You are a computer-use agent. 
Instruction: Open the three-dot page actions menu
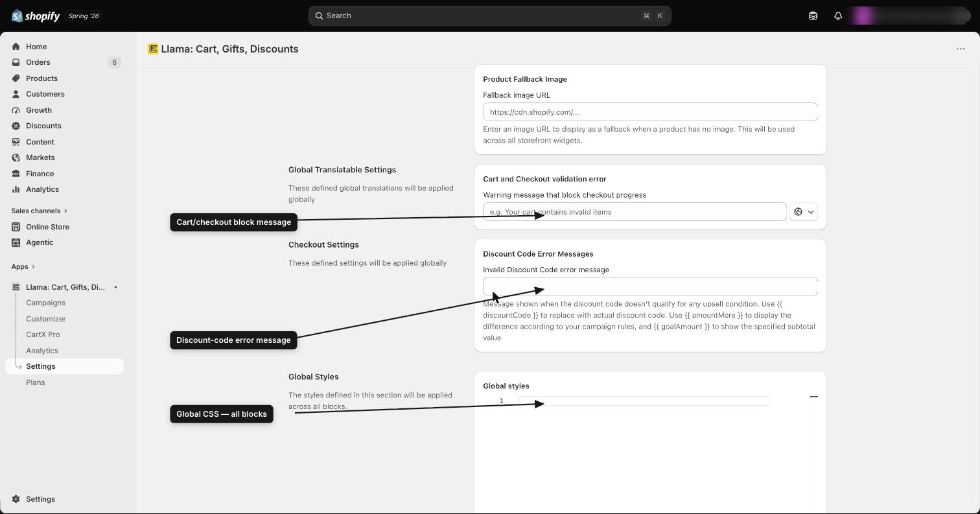click(961, 49)
